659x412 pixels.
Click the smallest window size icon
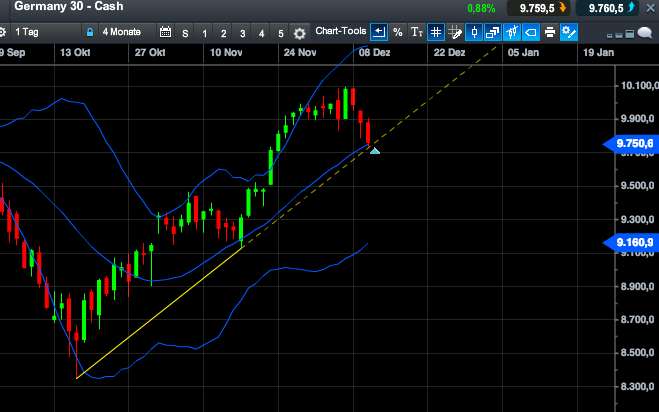point(609,36)
